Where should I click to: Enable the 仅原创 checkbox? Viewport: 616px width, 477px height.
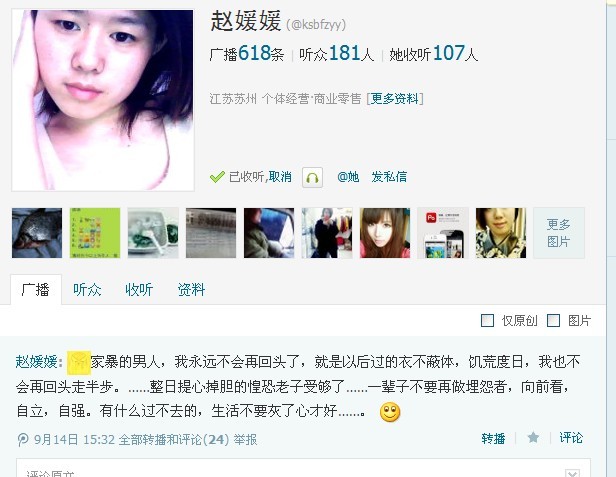488,321
